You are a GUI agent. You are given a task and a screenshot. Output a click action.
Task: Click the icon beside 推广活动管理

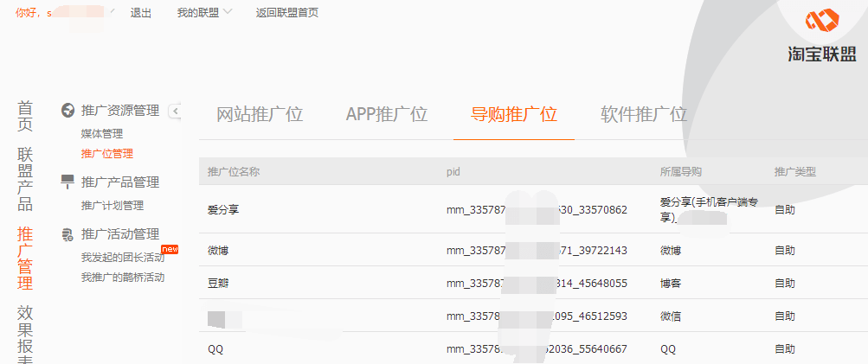pyautogui.click(x=68, y=234)
